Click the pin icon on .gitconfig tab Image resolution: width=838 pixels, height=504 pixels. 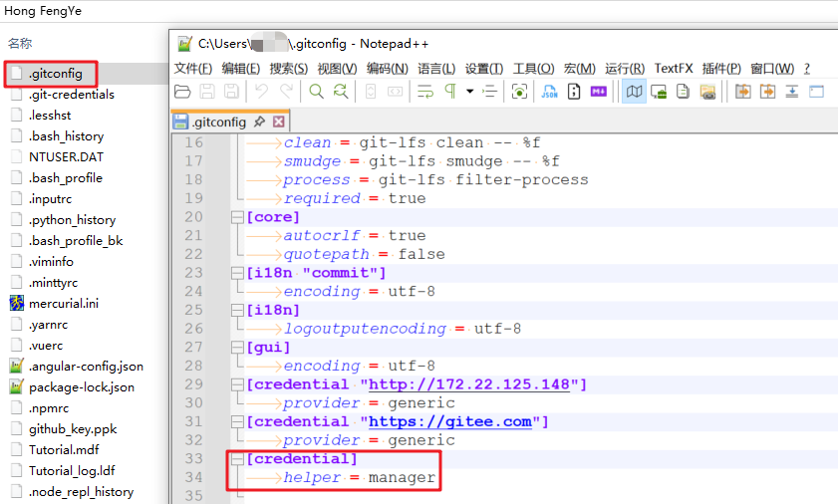pyautogui.click(x=259, y=122)
